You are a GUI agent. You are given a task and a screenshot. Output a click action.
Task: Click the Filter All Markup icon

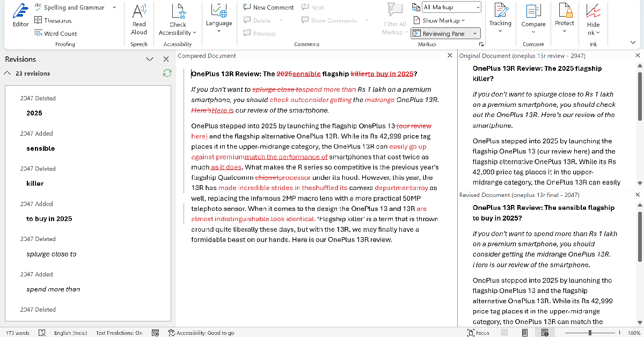394,11
